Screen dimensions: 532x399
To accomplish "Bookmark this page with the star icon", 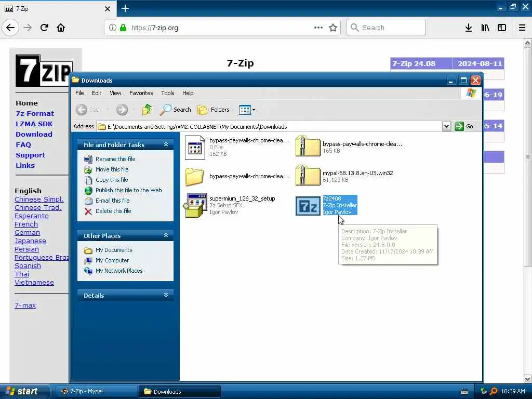I will [333, 28].
